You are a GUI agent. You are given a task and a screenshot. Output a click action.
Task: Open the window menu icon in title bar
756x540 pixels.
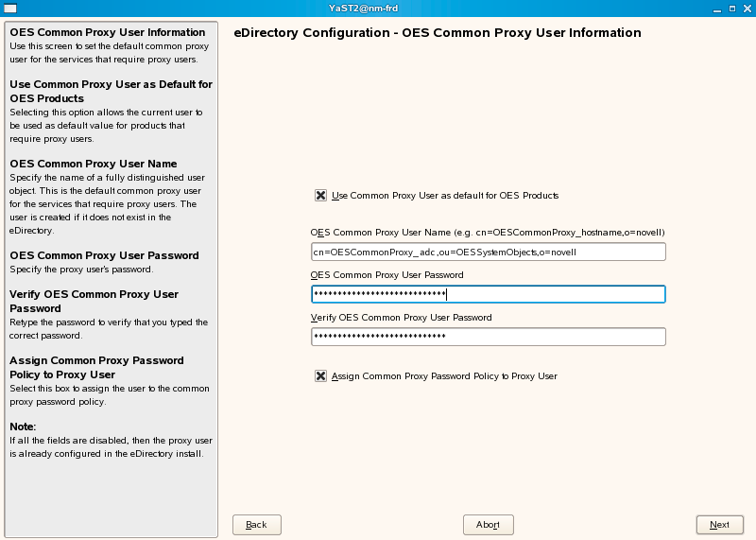pos(9,9)
